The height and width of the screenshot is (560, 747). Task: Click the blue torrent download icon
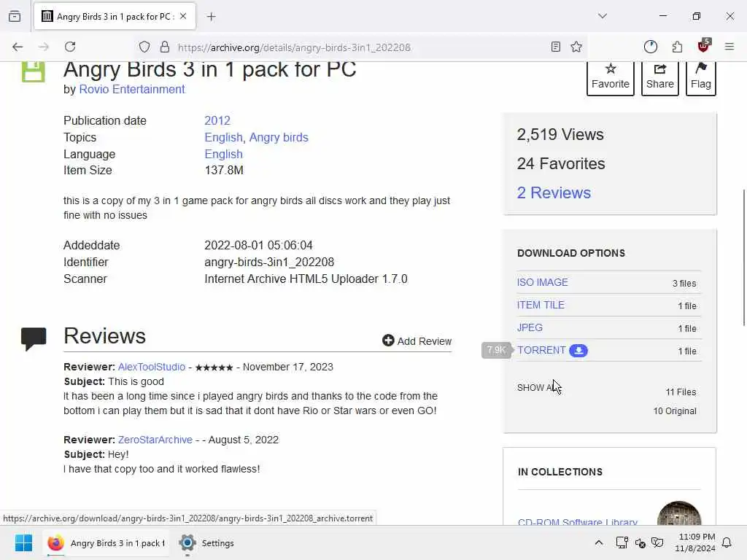coord(578,351)
